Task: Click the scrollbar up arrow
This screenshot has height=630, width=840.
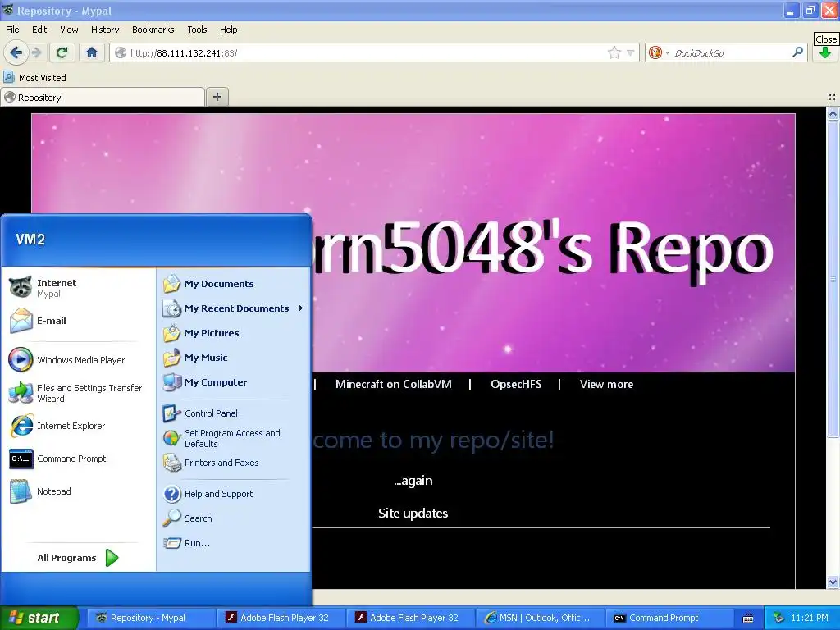Action: pyautogui.click(x=833, y=113)
